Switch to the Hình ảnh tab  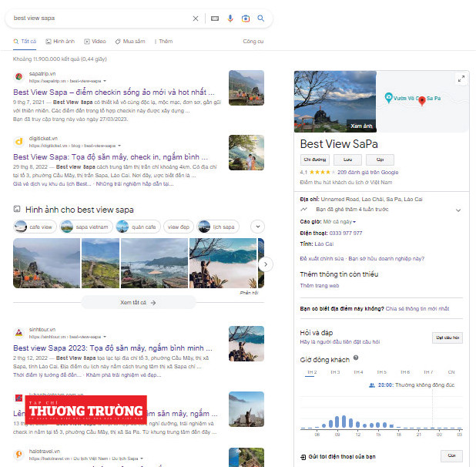60,41
